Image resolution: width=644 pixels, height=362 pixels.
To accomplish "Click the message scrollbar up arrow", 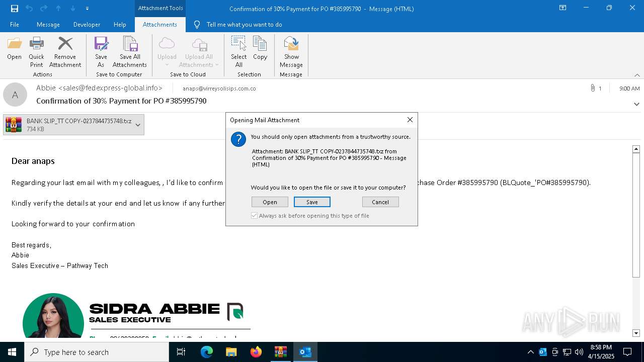I will 636,149.
